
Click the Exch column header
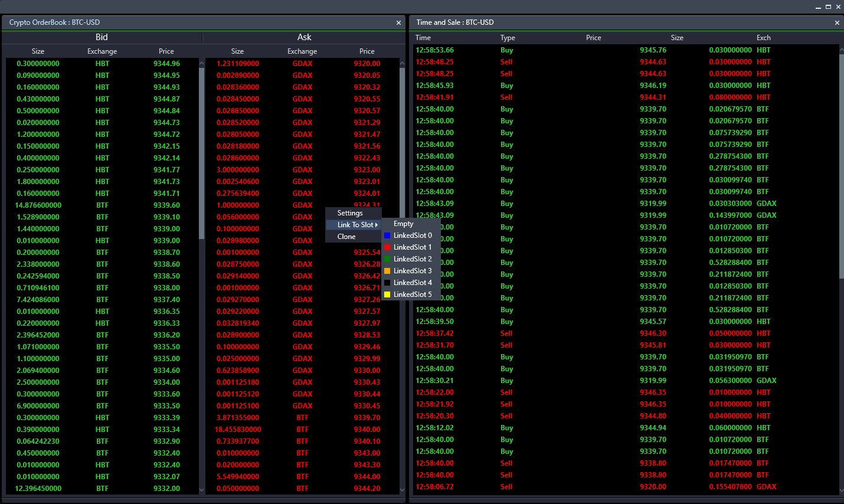pyautogui.click(x=763, y=37)
